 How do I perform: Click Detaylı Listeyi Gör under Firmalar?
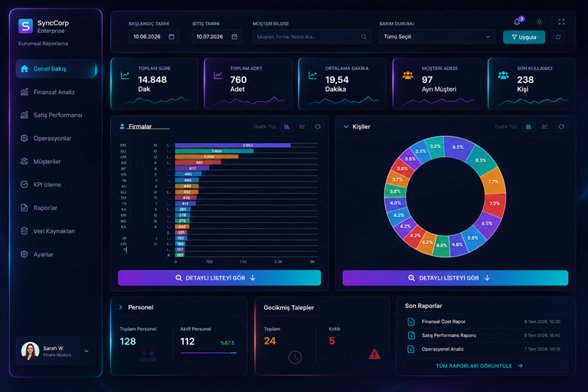(220, 278)
